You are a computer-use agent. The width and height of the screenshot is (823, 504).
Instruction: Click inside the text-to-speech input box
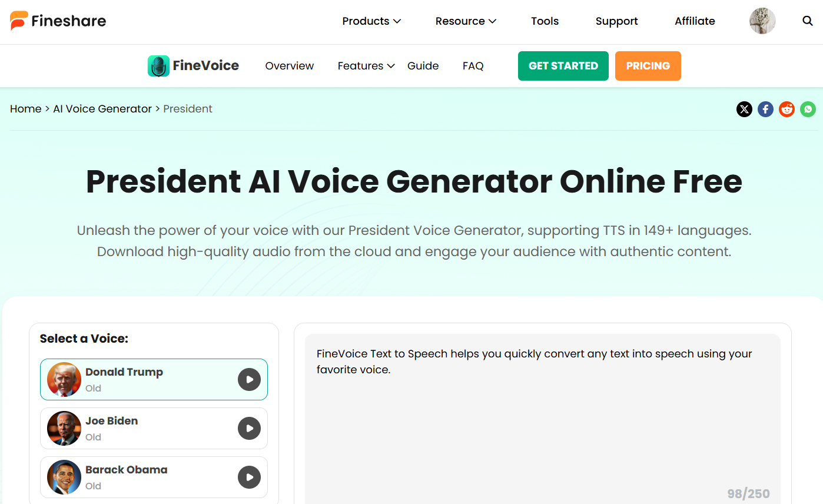[542, 424]
